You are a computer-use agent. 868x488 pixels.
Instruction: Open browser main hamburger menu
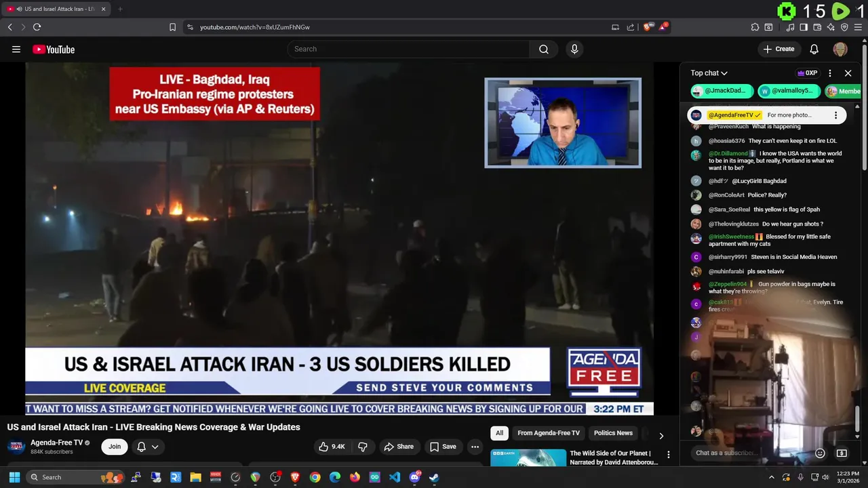click(858, 27)
